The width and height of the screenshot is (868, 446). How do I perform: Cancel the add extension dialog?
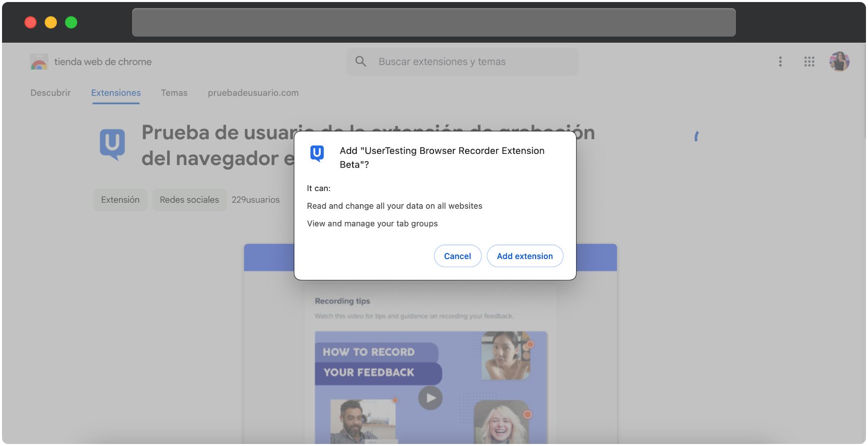(x=457, y=256)
